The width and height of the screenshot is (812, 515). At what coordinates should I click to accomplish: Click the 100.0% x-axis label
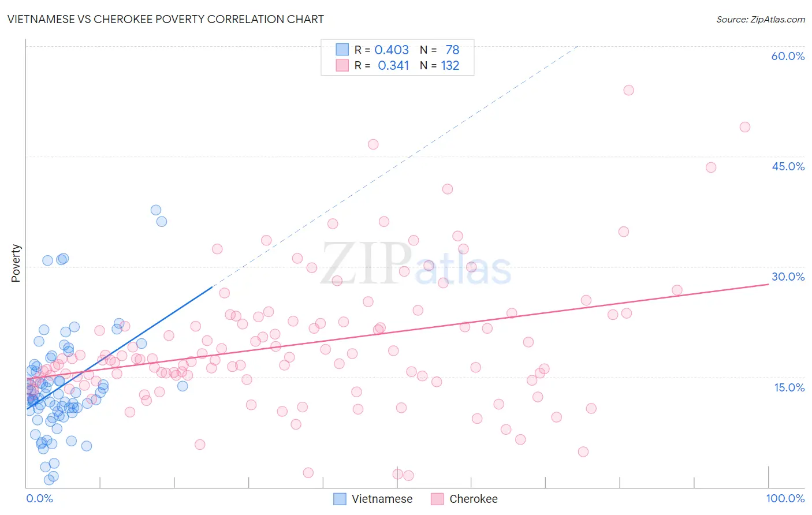[x=785, y=498]
